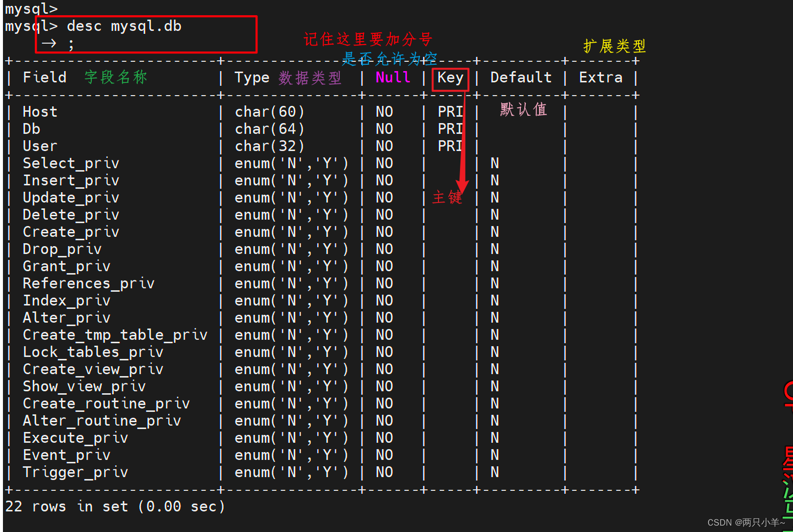793x532 pixels.
Task: Select the 'Db' field name
Action: 31,129
